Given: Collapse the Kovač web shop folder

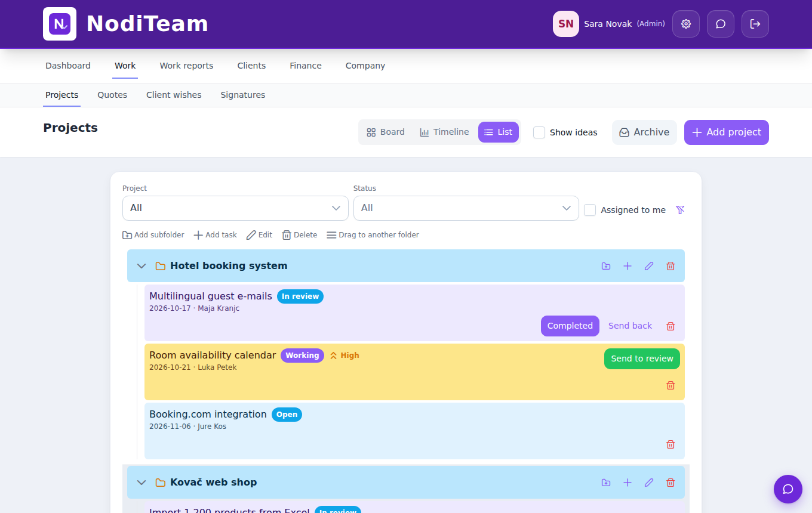Looking at the screenshot, I should click(142, 483).
